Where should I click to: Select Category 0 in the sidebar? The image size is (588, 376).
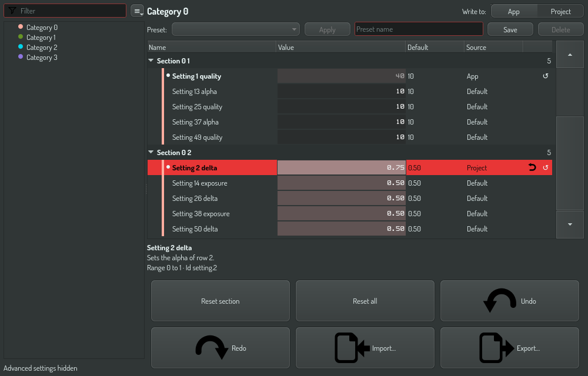coord(42,28)
